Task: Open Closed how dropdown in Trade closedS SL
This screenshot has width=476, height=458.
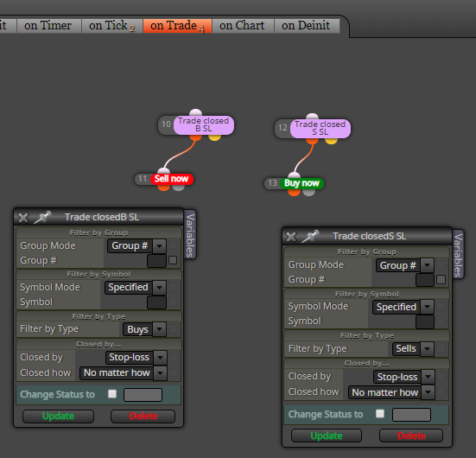Action: coord(391,392)
